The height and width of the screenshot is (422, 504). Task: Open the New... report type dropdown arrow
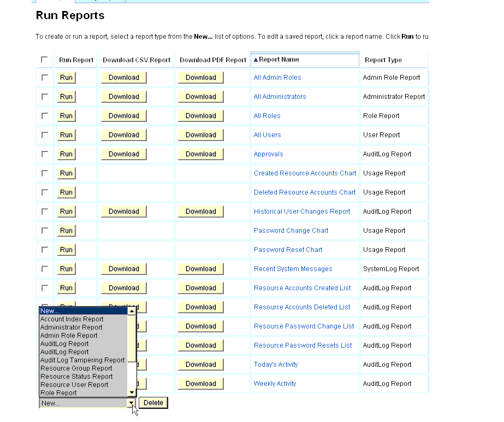tap(131, 403)
